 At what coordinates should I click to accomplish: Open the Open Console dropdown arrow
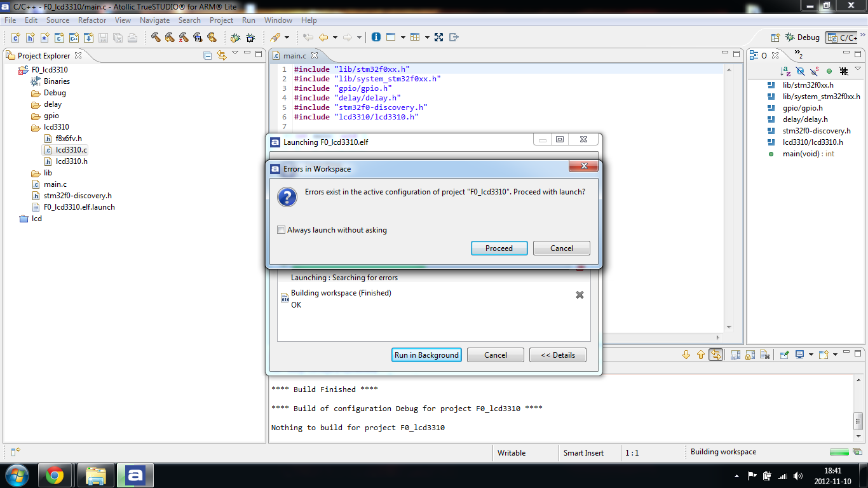pos(835,355)
